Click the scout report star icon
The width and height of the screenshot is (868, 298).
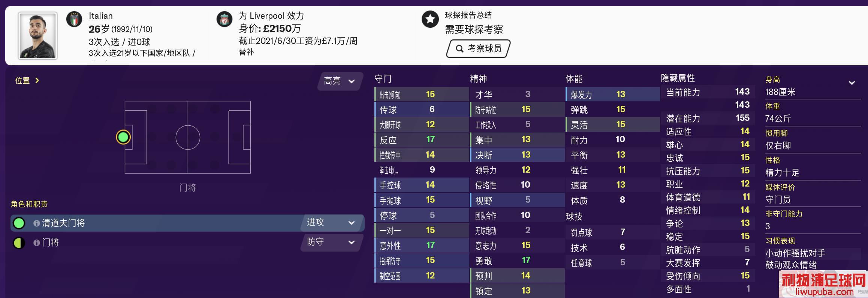coord(430,19)
